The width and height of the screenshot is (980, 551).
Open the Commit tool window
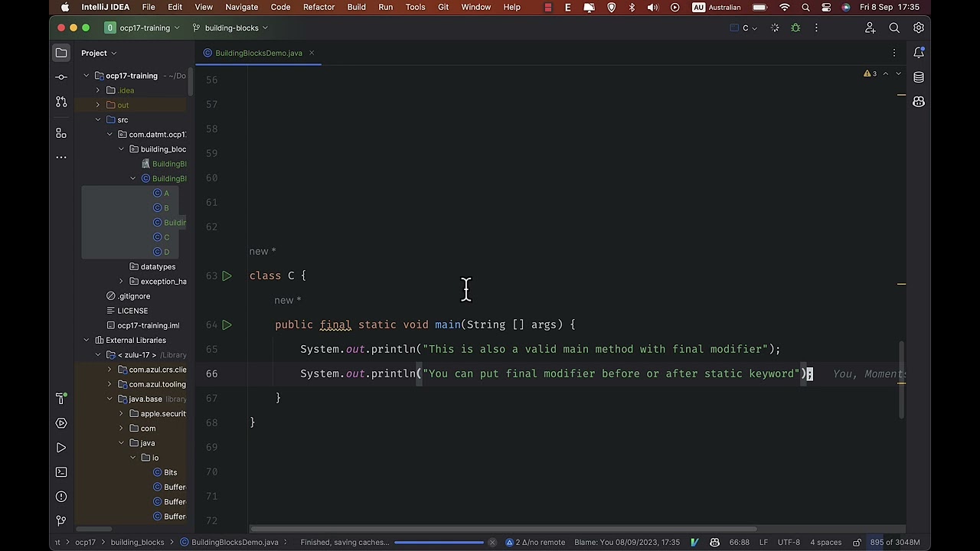point(61,77)
